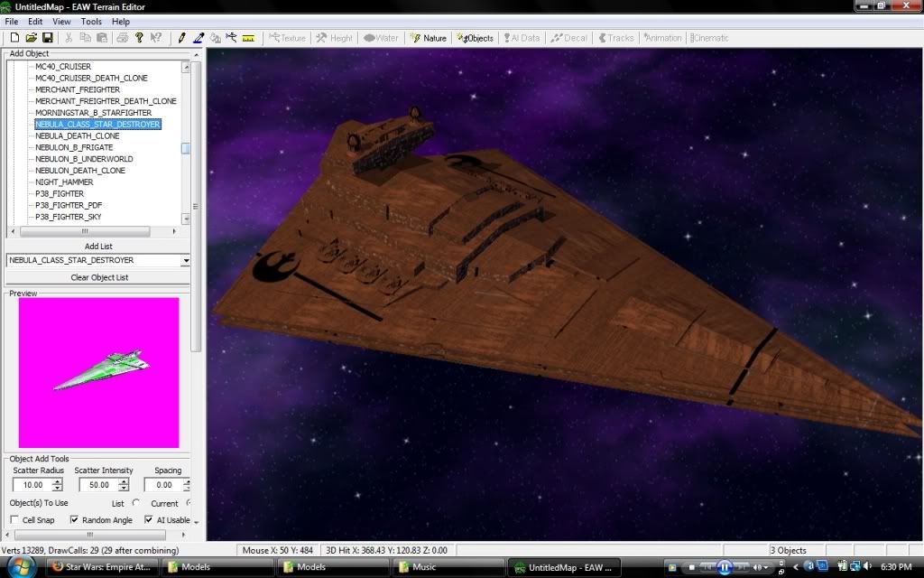Click the taskbar clock showing 6:30 PM

(896, 567)
